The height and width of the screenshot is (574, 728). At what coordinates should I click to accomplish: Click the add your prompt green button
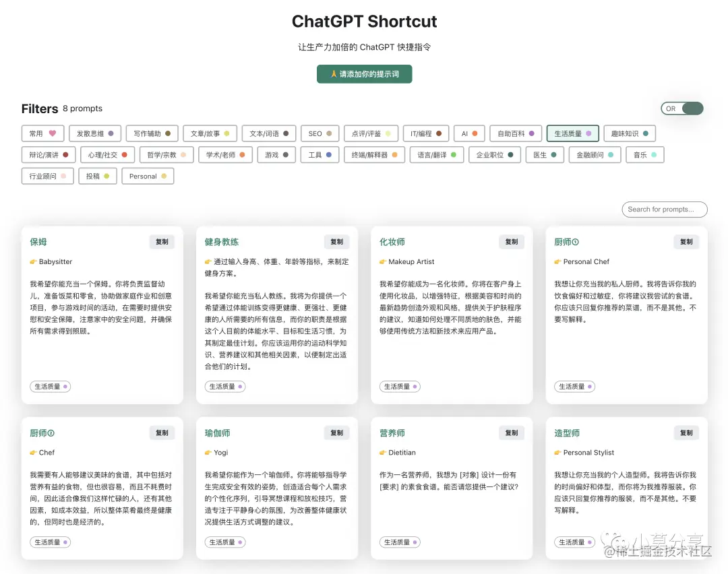pos(365,74)
